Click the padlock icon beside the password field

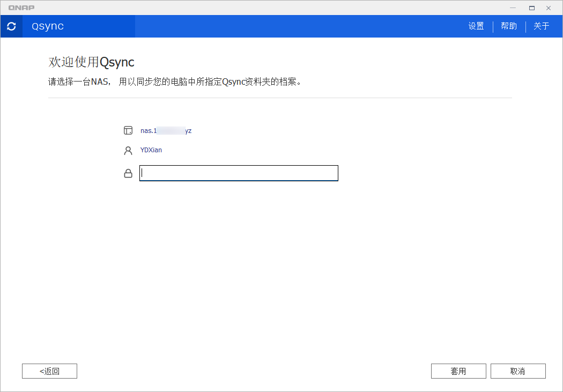click(x=128, y=173)
